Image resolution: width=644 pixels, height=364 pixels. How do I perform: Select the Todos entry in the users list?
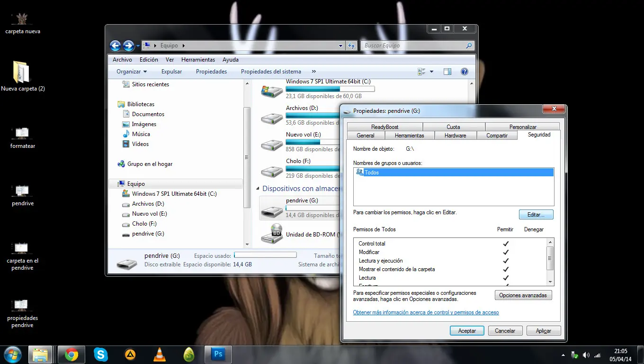point(454,173)
